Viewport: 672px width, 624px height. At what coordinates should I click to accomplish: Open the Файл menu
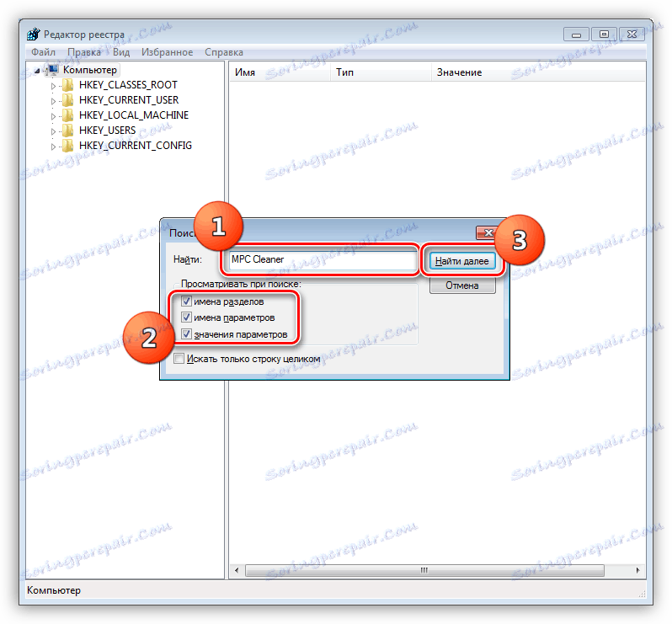[x=43, y=52]
